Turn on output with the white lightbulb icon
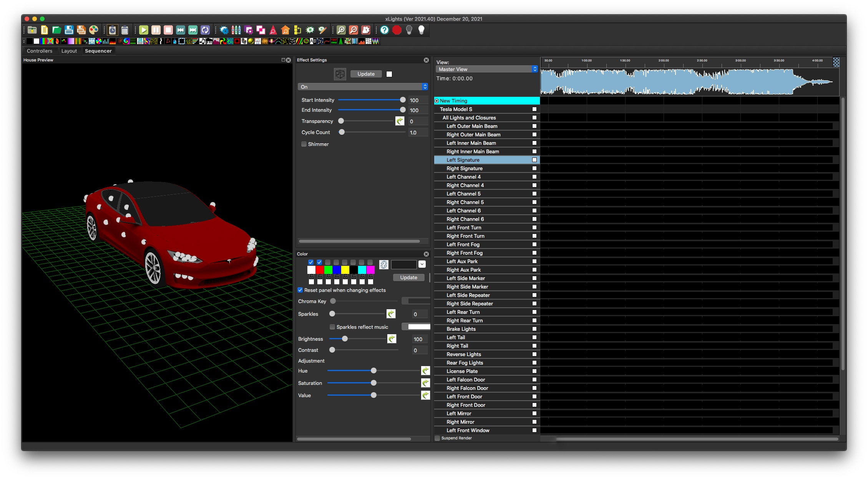Screen dimensions: 868x479 tap(422, 30)
